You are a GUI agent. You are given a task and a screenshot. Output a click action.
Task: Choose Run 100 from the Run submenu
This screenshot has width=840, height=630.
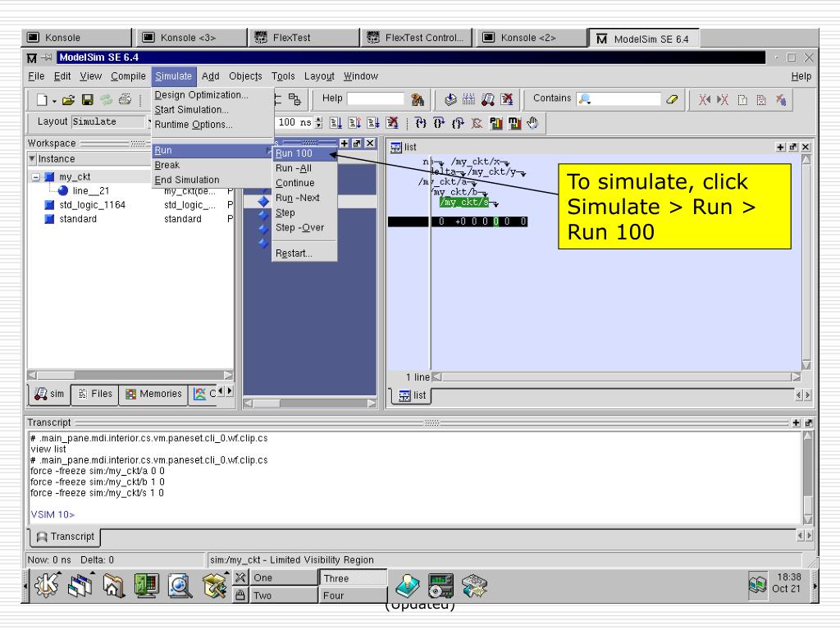tap(305, 153)
